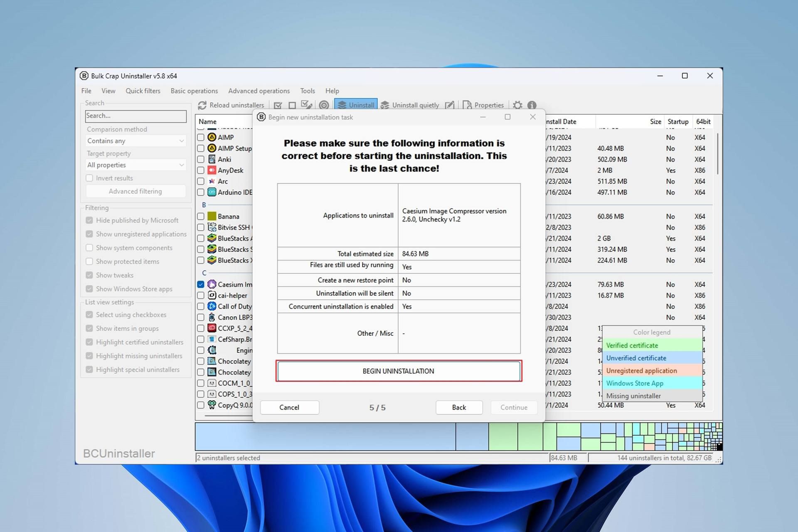798x532 pixels.
Task: Click the Verified certificate green legend swatch
Action: click(652, 345)
